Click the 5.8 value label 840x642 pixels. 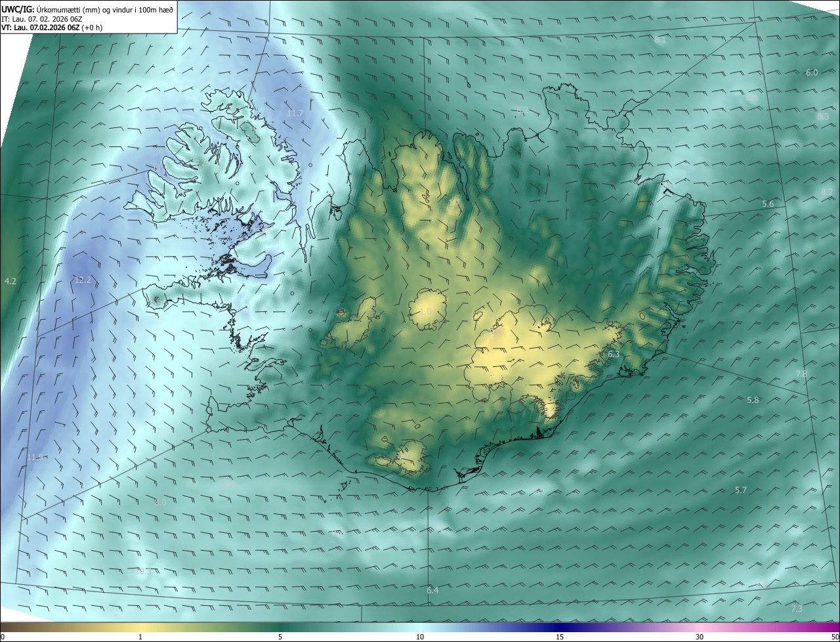coord(753,400)
